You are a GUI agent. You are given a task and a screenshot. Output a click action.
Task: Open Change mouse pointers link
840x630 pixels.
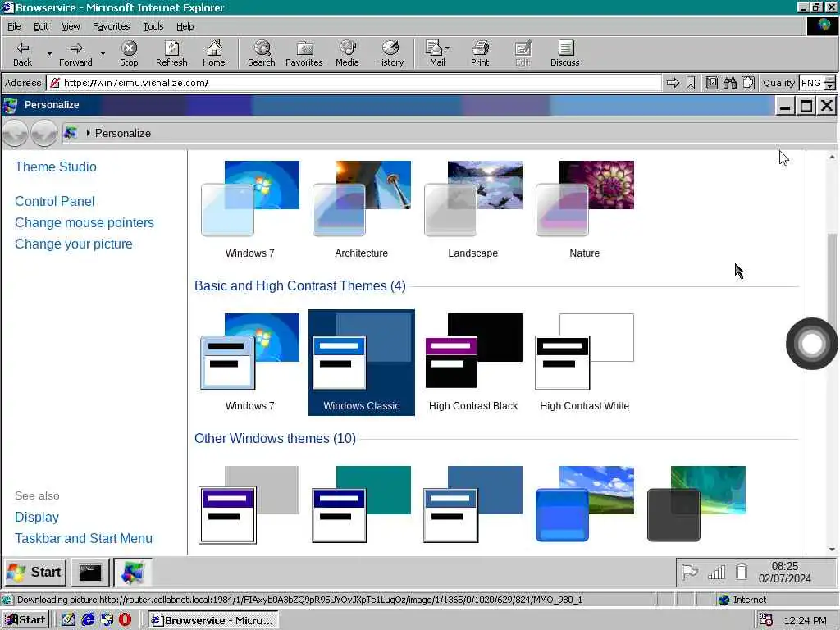tap(84, 222)
